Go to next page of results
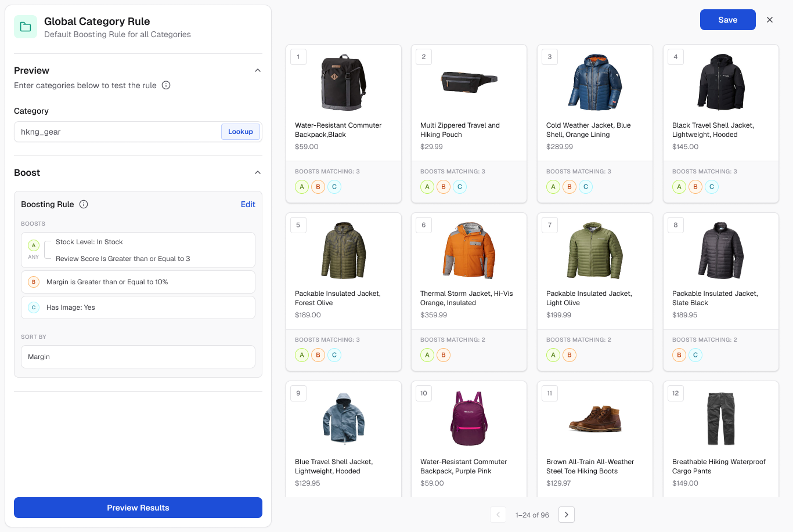 (567, 515)
